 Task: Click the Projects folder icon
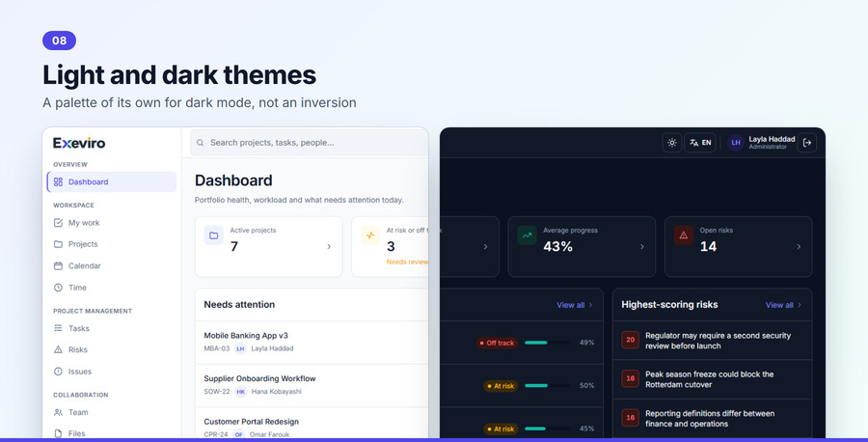point(58,244)
